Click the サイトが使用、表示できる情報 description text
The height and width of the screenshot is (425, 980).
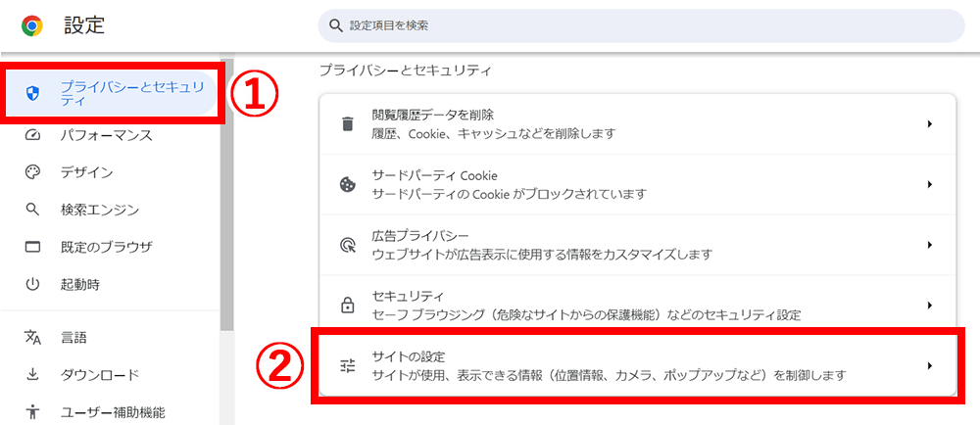609,376
